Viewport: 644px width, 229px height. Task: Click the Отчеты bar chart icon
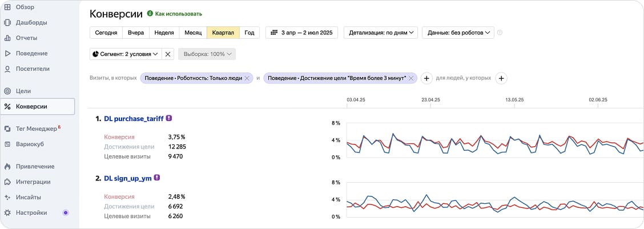click(7, 38)
